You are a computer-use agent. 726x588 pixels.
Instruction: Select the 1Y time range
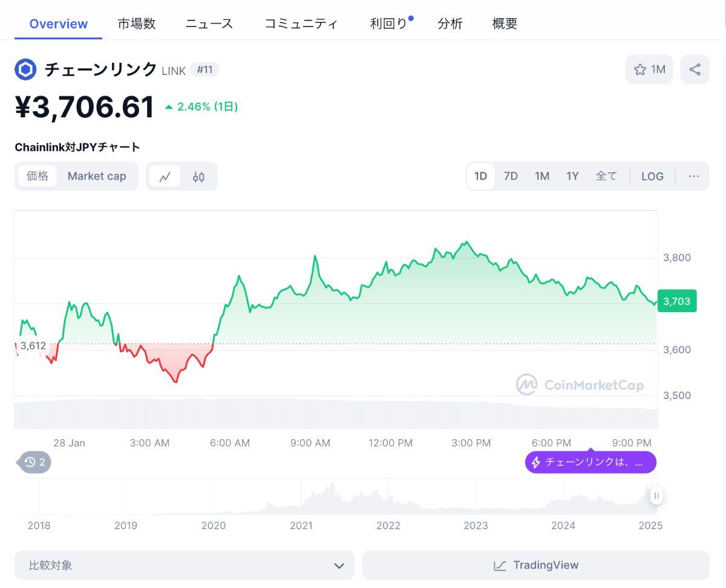572,177
